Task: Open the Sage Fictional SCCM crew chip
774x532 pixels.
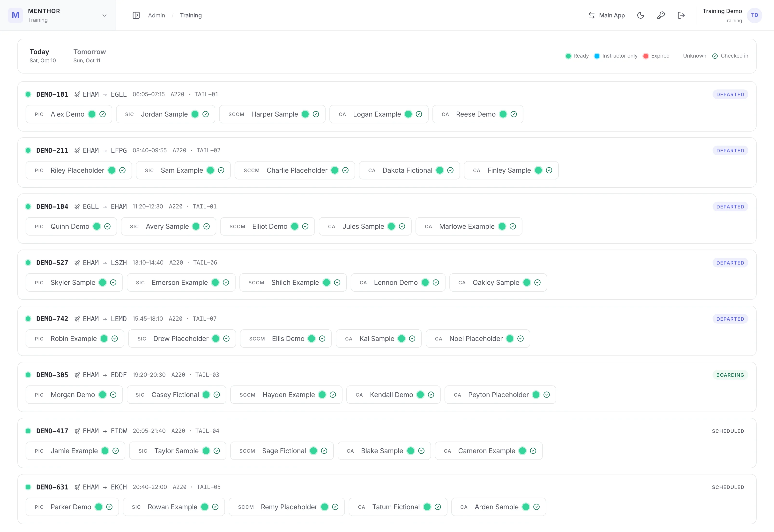Action: pyautogui.click(x=282, y=451)
